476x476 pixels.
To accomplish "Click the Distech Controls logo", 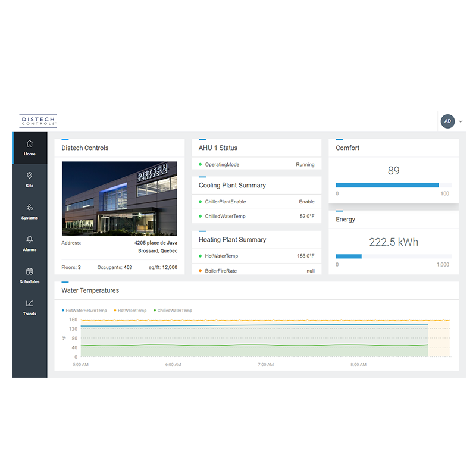I will tap(37, 121).
